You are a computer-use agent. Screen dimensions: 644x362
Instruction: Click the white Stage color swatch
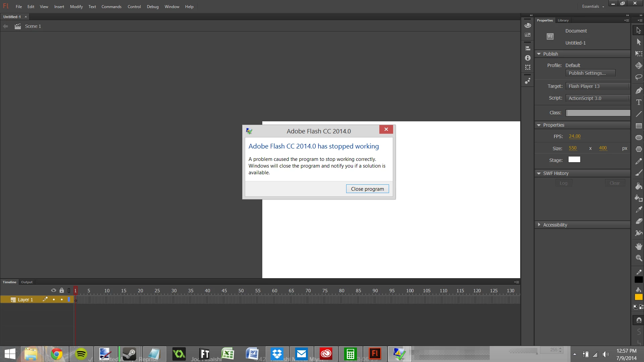coord(574,160)
